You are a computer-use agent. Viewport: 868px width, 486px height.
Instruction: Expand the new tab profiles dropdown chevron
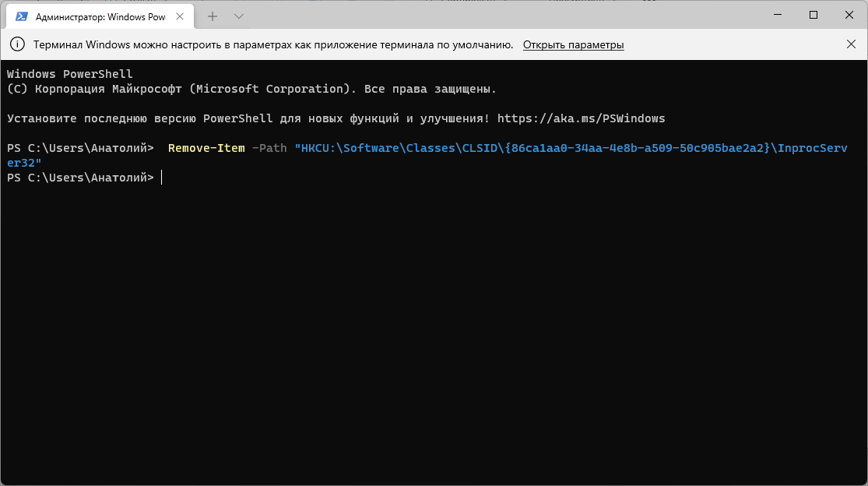(239, 16)
